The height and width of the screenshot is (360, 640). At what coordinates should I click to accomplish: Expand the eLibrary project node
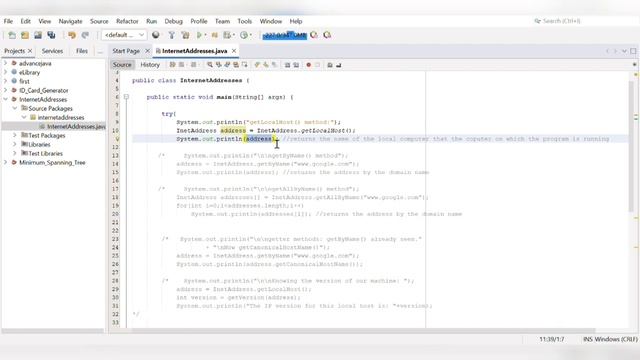[x=5, y=72]
